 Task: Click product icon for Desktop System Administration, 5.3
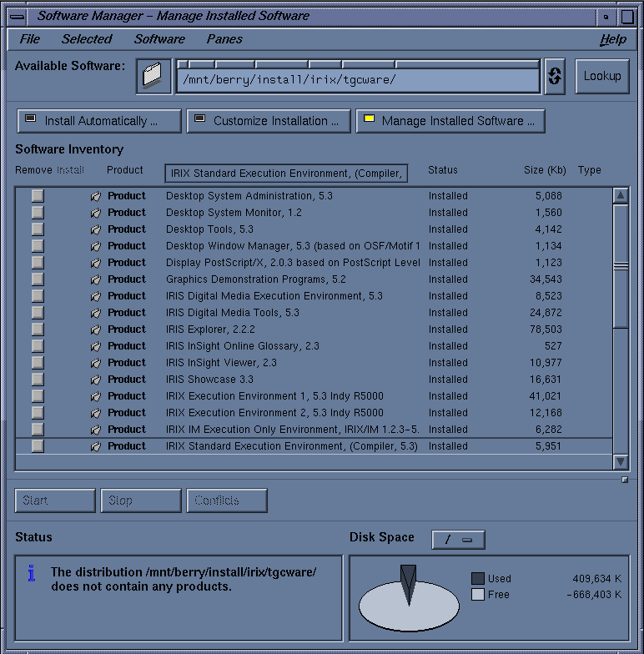point(96,196)
